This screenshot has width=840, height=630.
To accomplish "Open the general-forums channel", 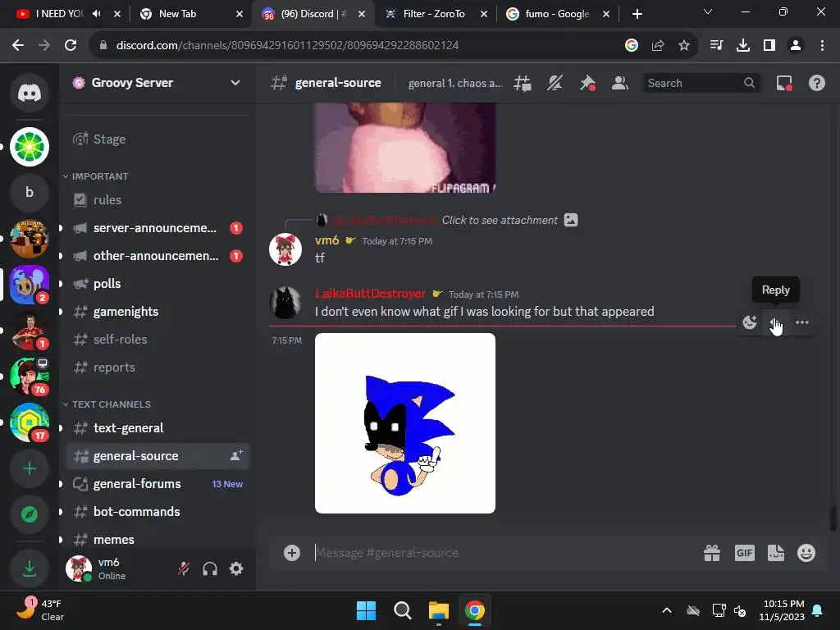I will pos(157,484).
